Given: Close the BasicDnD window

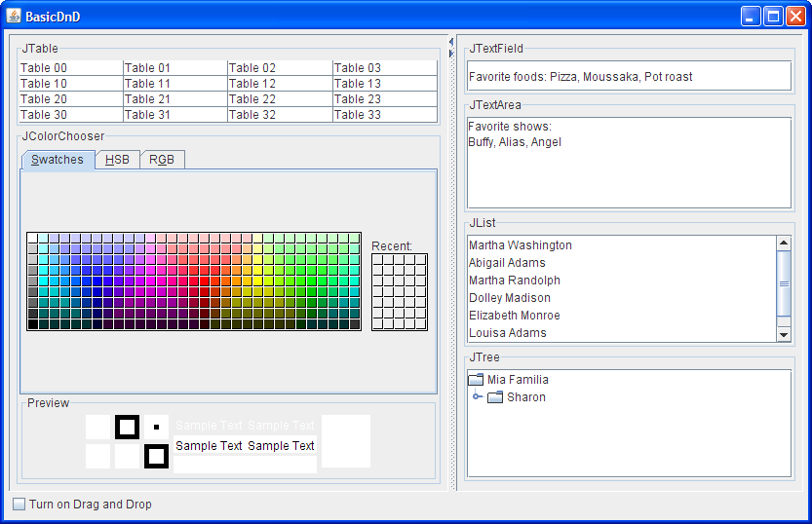Looking at the screenshot, I should tap(795, 16).
